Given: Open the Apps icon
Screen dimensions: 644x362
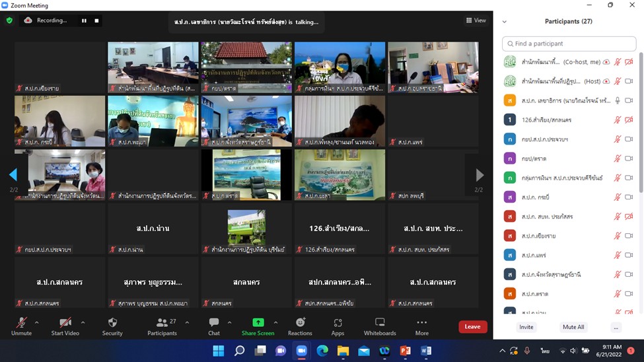Looking at the screenshot, I should coord(338,323).
